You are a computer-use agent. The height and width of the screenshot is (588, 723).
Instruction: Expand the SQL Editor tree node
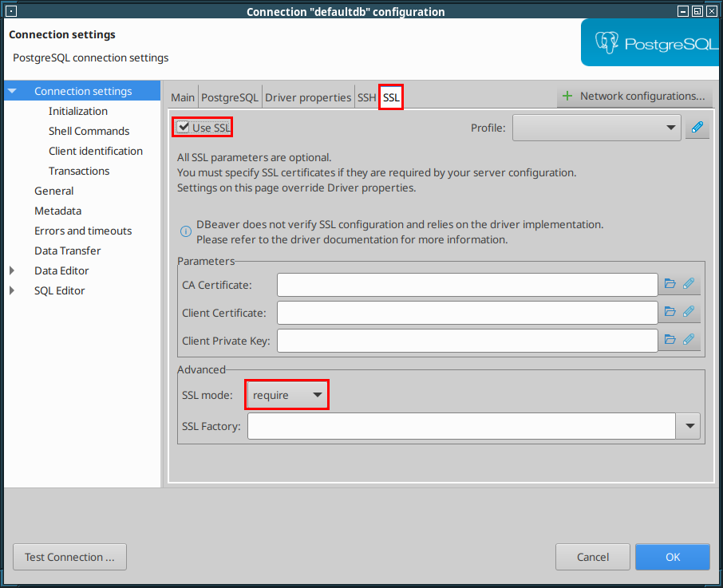click(12, 290)
